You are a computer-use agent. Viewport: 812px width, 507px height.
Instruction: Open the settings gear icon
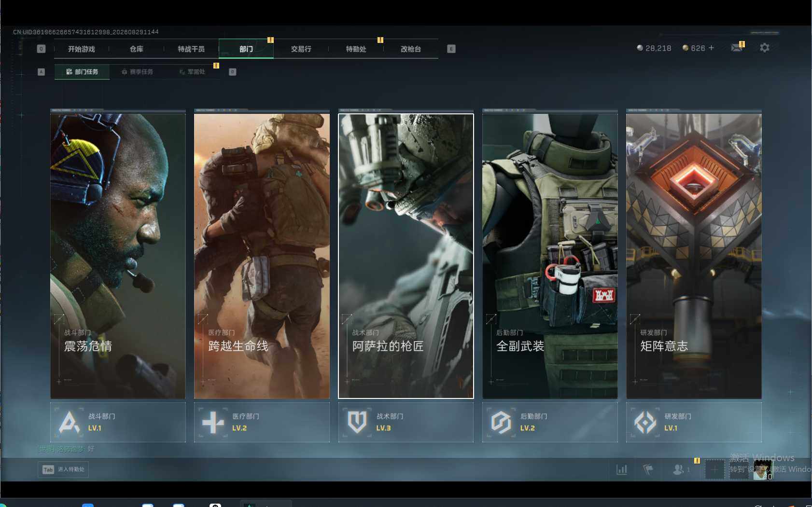[x=764, y=48]
